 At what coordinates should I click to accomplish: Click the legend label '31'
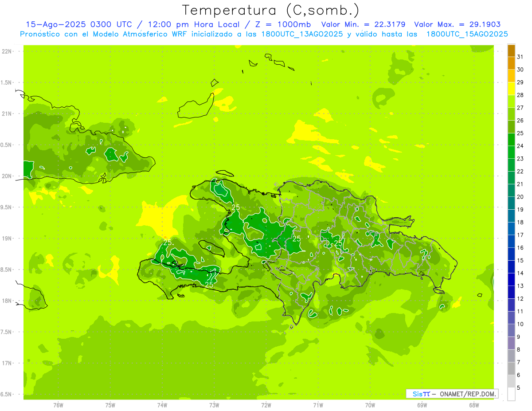[x=520, y=57]
